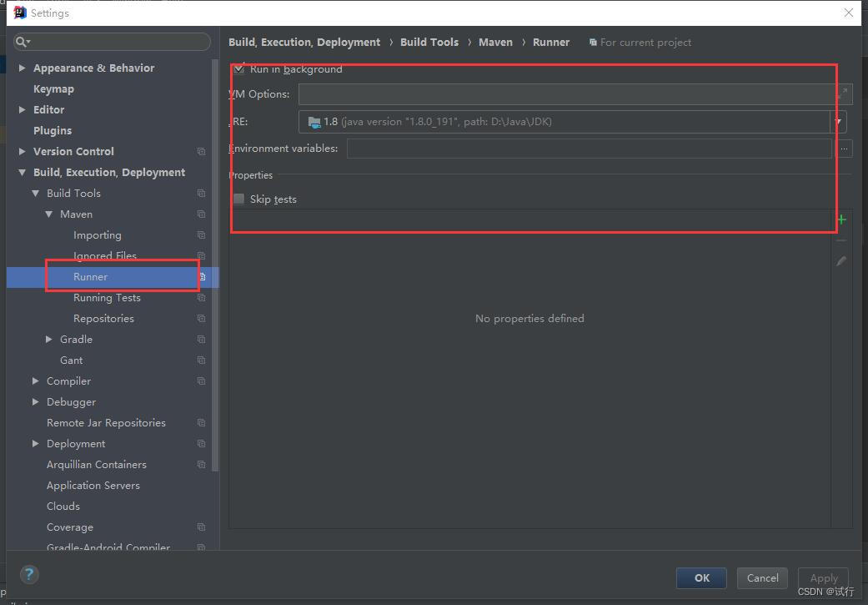Click the JDK folder icon in JRE field
Viewport: 868px width, 605px height.
click(x=314, y=122)
